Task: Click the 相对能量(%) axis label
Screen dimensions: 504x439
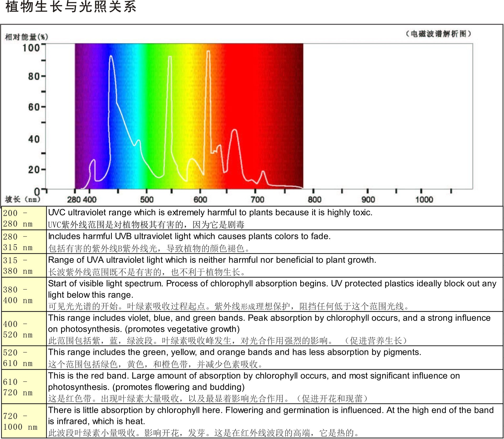Action: click(x=27, y=37)
